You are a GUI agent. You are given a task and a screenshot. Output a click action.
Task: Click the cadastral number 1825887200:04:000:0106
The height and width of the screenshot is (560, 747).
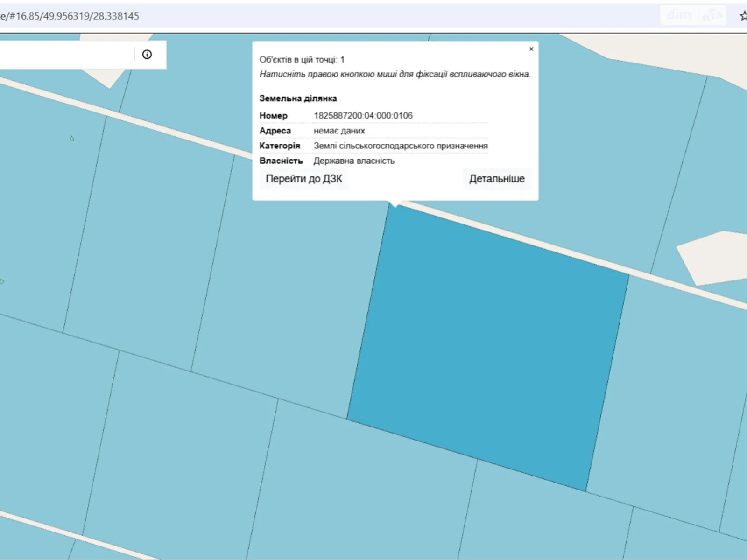pos(363,116)
